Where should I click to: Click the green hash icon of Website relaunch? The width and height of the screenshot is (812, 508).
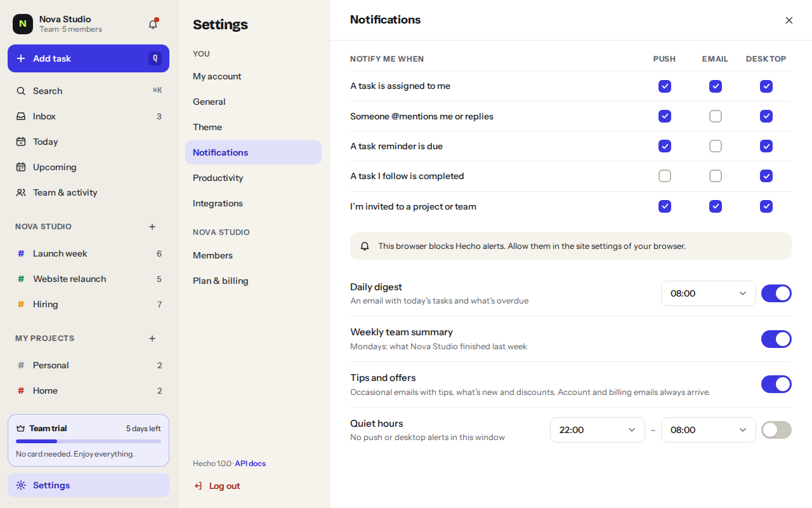click(21, 279)
